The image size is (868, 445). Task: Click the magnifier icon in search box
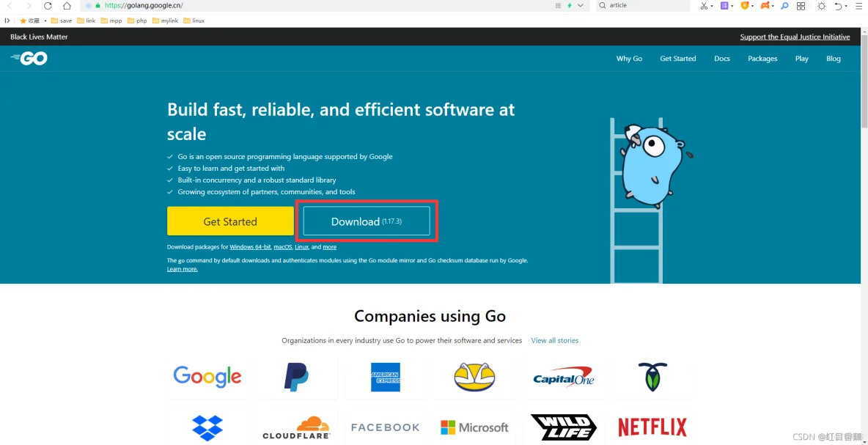tap(603, 6)
